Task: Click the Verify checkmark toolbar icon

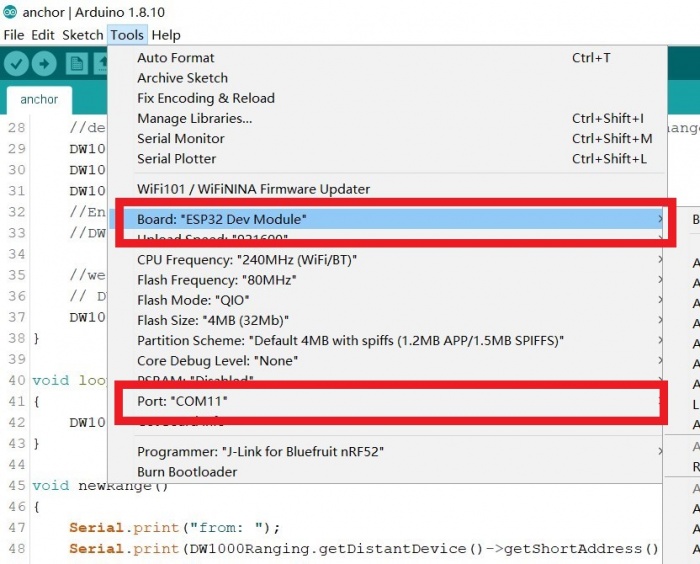Action: 17,64
